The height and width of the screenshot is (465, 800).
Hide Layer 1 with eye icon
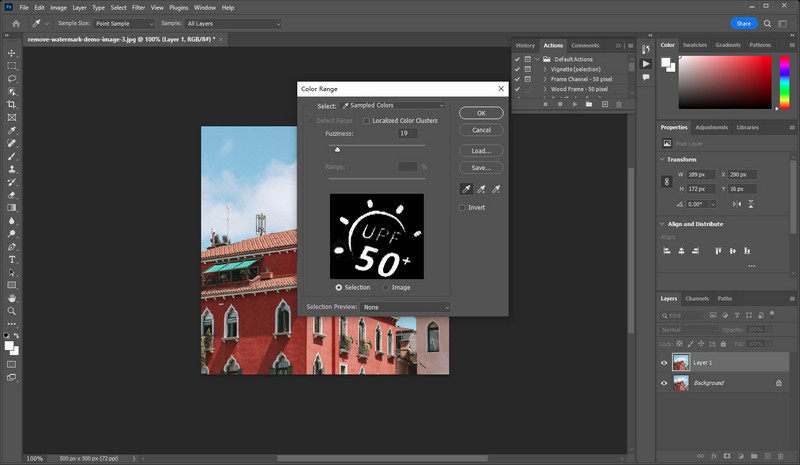pos(664,363)
